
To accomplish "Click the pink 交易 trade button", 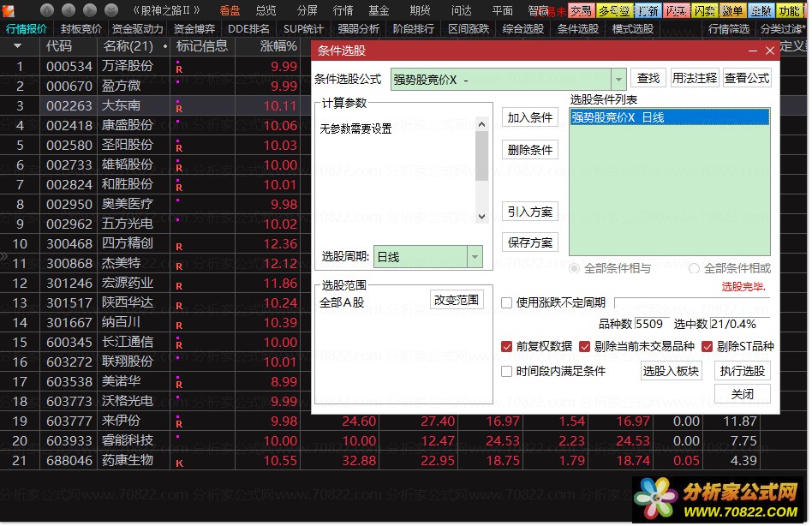I will [x=582, y=11].
